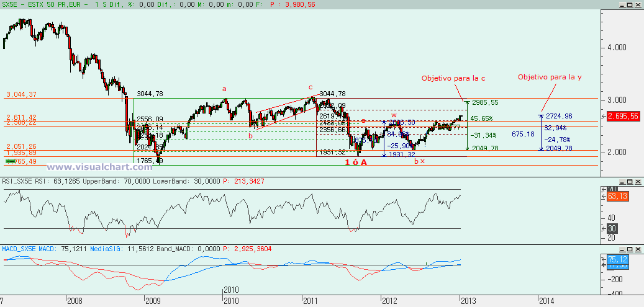Click the RSI lower band tag 30

pos(612,228)
